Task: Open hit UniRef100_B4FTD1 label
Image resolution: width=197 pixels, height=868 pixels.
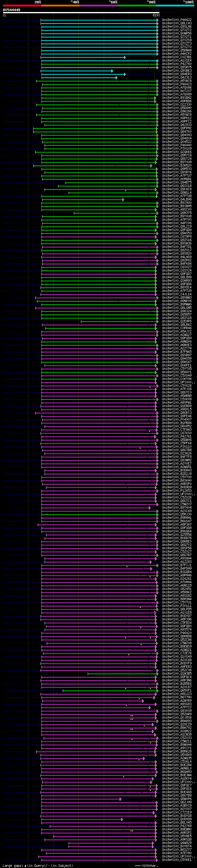Action: pyautogui.click(x=177, y=247)
